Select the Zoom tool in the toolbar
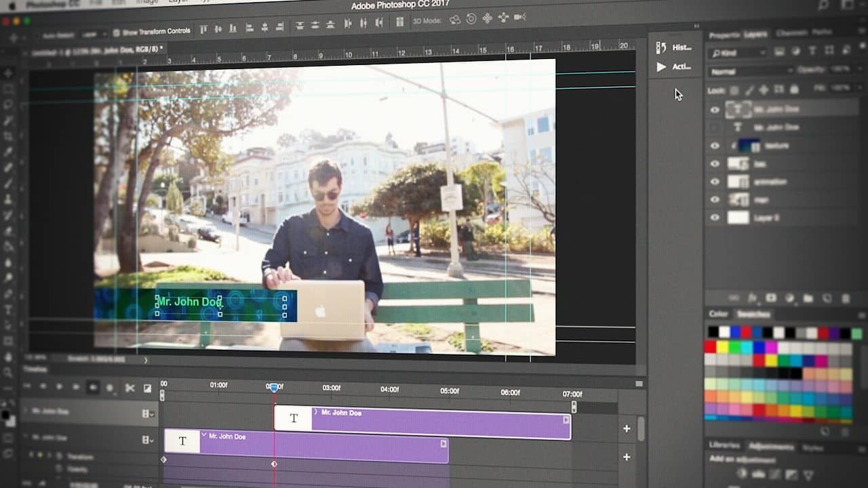This screenshot has height=488, width=868. pos(7,371)
